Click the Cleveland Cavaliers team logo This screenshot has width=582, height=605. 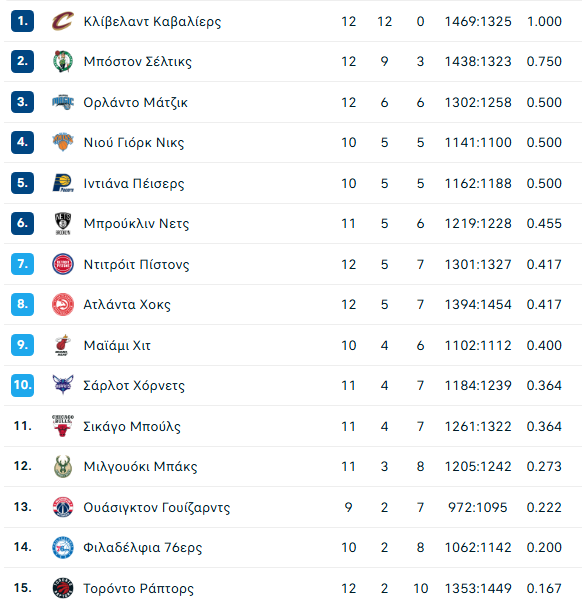tap(63, 21)
